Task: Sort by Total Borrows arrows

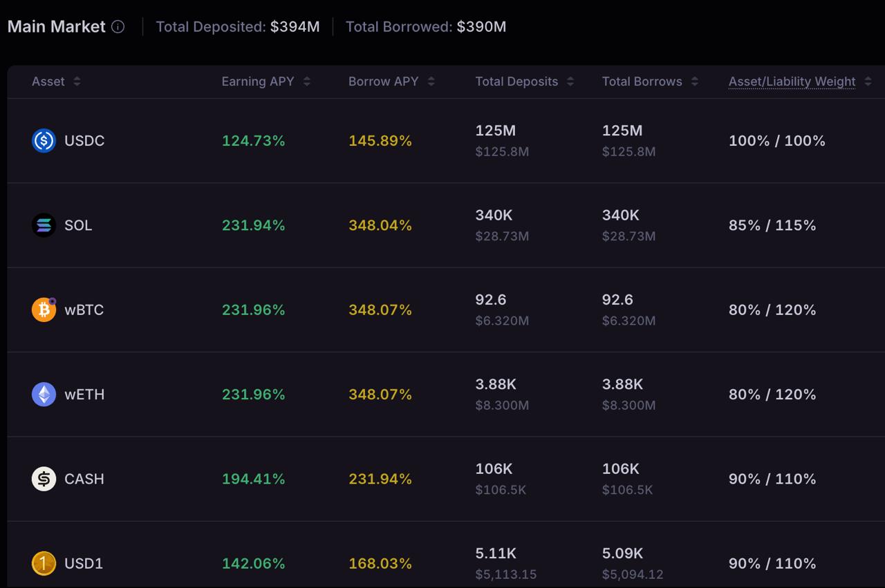Action: [694, 82]
